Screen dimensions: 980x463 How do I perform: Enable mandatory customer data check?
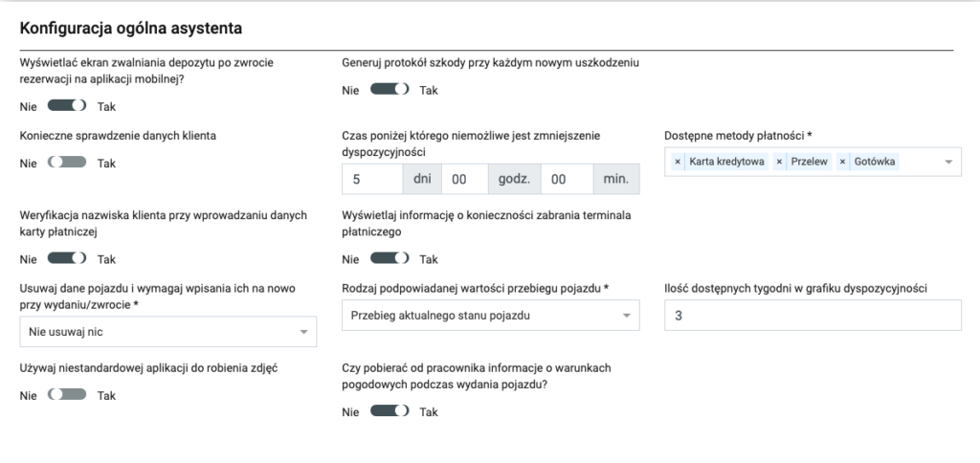(67, 163)
